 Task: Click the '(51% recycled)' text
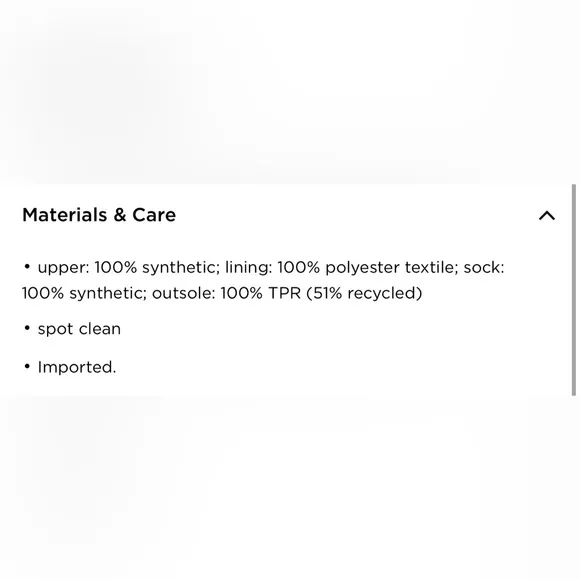[x=364, y=293]
